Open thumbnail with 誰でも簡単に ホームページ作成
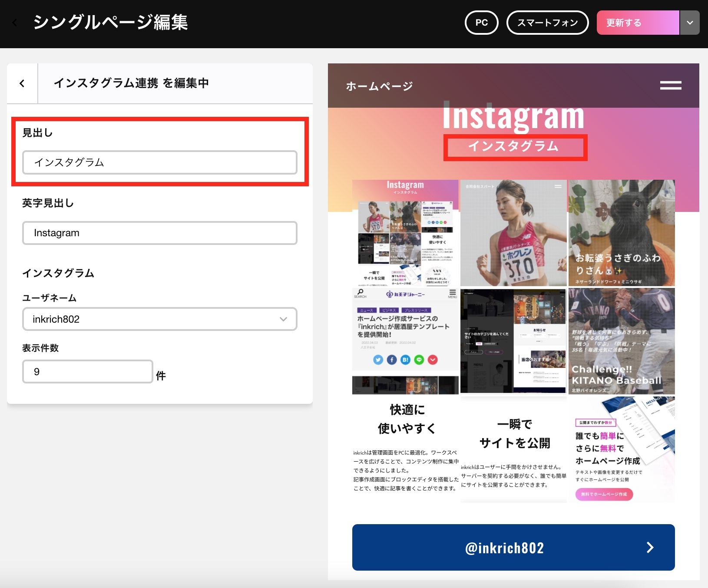The image size is (708, 588). click(622, 449)
